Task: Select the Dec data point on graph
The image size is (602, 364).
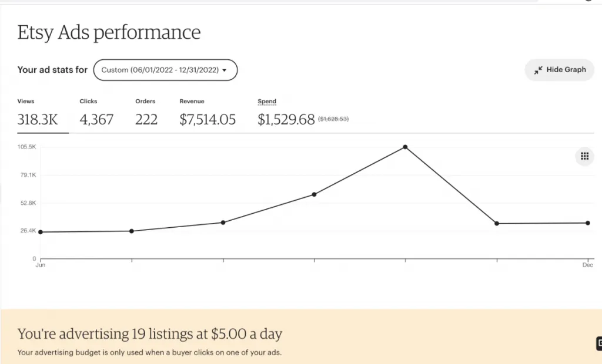Action: point(587,223)
